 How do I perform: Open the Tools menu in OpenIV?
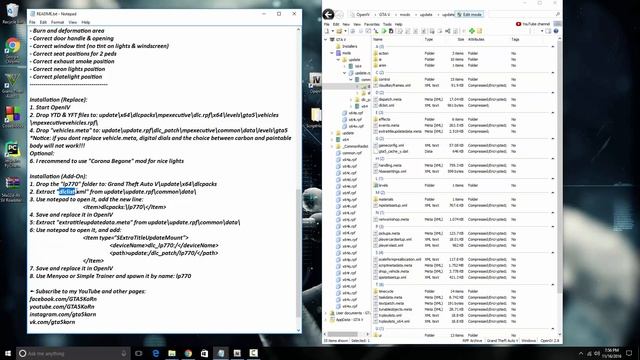click(387, 24)
